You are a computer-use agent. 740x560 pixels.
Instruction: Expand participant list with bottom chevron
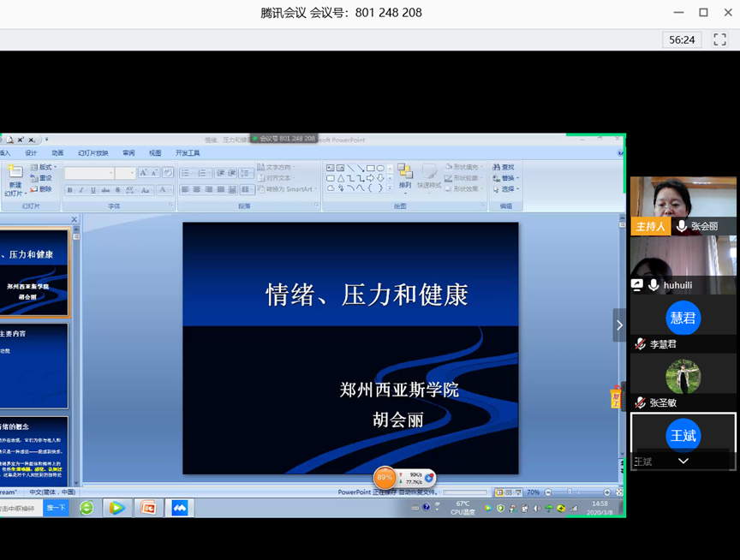[683, 461]
